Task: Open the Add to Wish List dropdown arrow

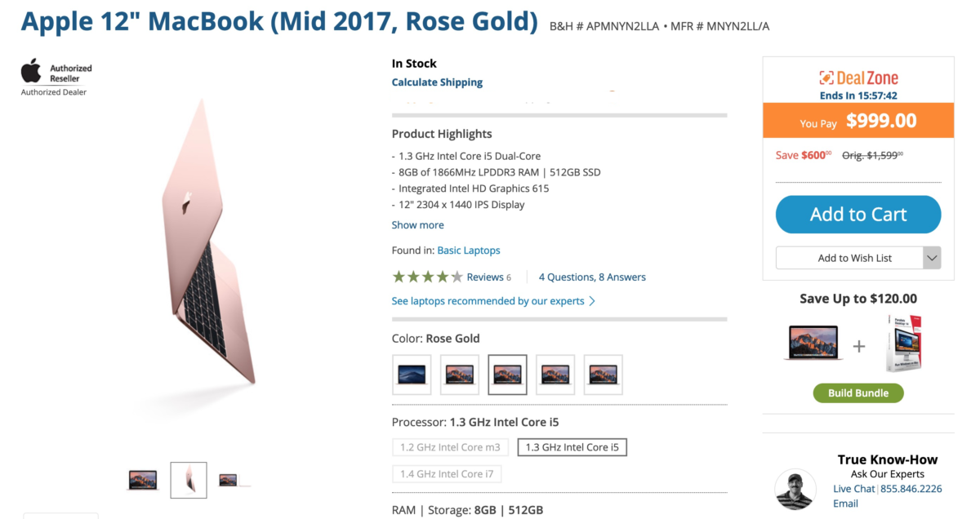Action: [x=932, y=258]
